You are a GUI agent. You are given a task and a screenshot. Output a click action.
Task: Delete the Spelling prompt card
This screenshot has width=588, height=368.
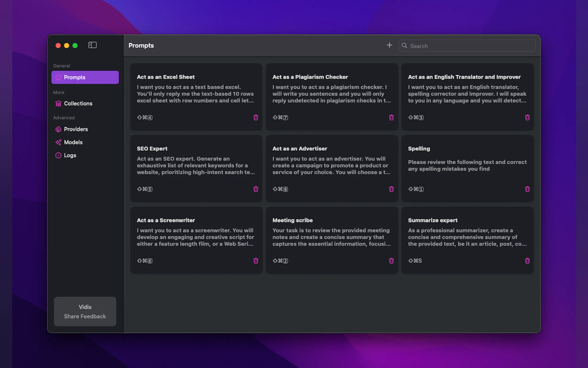click(x=527, y=189)
